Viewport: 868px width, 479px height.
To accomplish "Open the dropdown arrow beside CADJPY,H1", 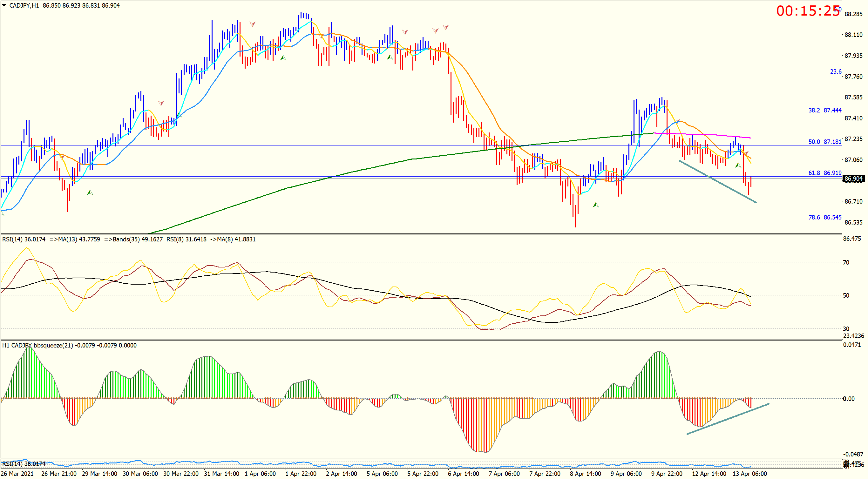I will click(4, 5).
